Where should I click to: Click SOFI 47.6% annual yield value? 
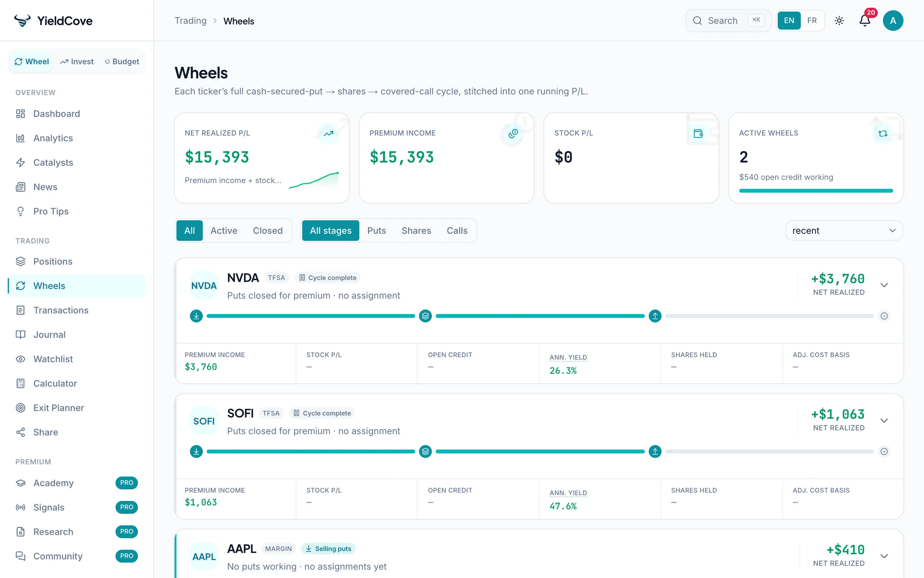point(563,506)
